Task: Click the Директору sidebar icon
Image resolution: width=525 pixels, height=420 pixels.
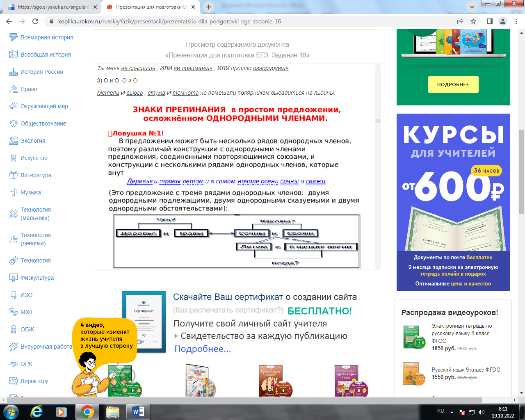Action: tap(14, 381)
